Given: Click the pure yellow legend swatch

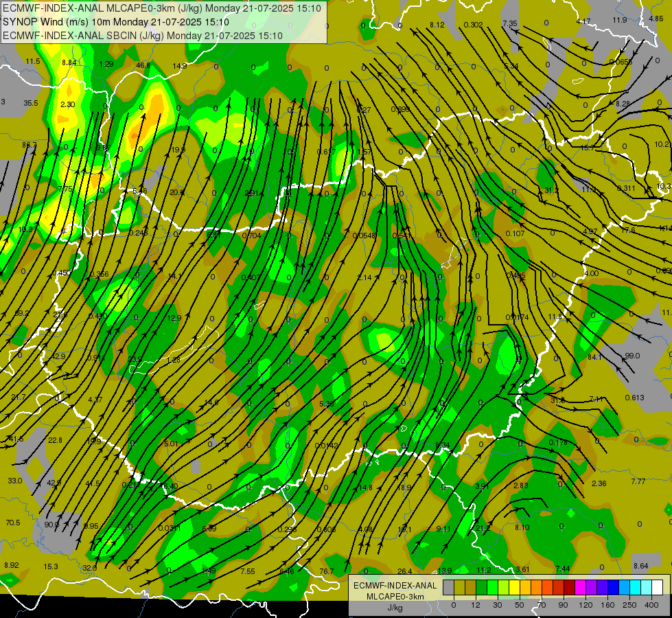Looking at the screenshot, I should (x=514, y=587).
